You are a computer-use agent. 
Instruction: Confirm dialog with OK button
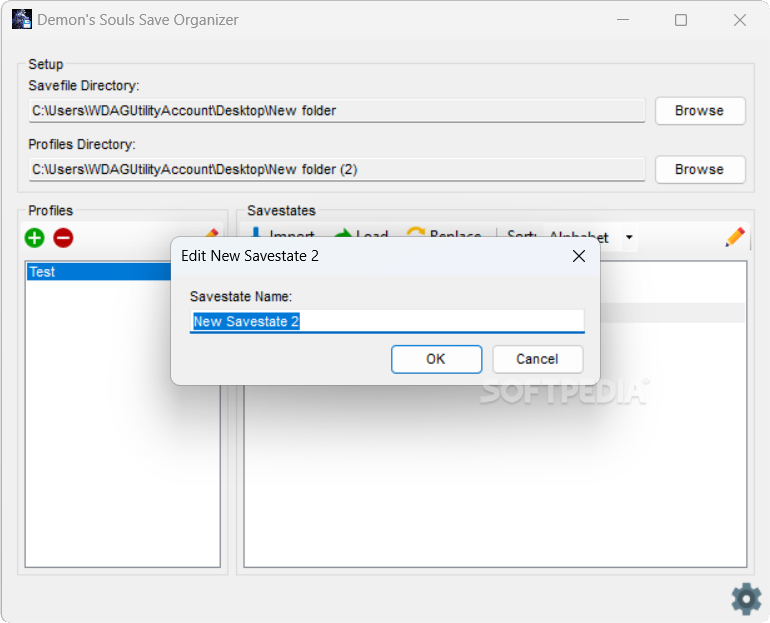[436, 359]
